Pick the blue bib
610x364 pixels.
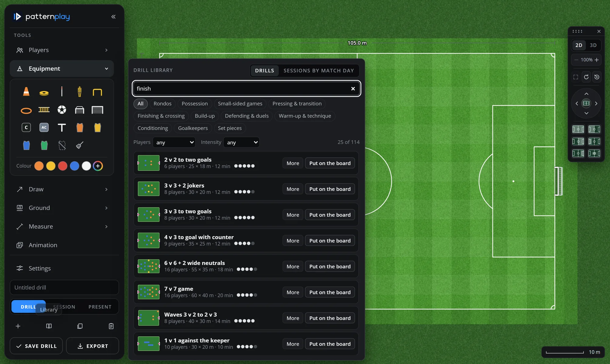(26, 145)
